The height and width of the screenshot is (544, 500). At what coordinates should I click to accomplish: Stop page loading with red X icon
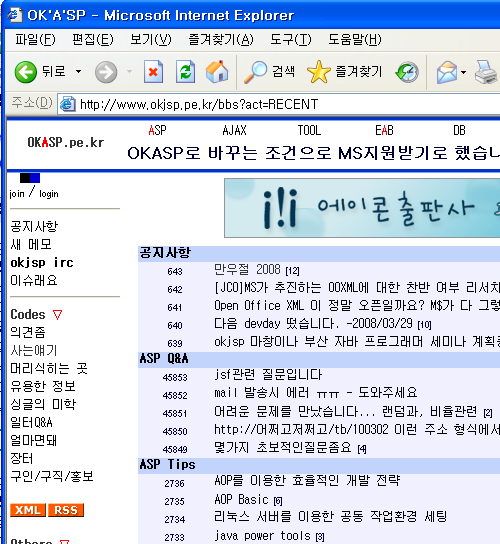click(x=153, y=72)
